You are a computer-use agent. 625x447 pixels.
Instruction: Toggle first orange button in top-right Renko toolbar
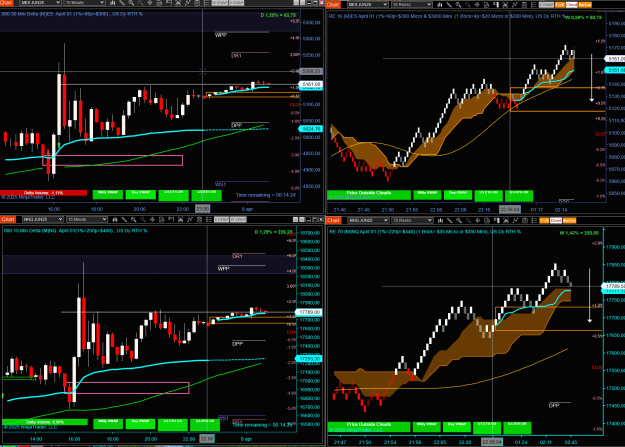pyautogui.click(x=559, y=5)
